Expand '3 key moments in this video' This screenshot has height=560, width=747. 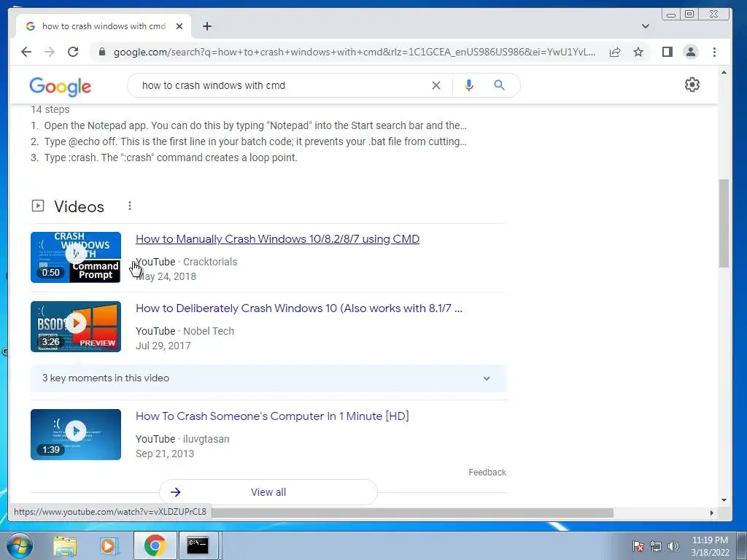(268, 378)
